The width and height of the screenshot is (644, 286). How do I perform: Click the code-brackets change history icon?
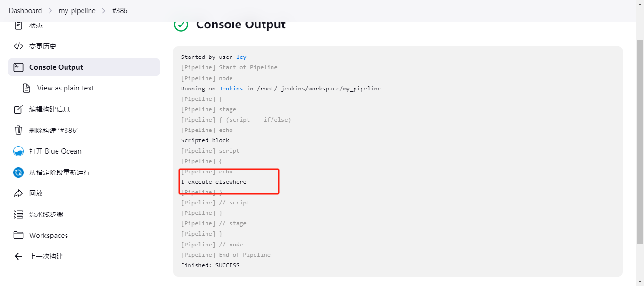pyautogui.click(x=18, y=46)
